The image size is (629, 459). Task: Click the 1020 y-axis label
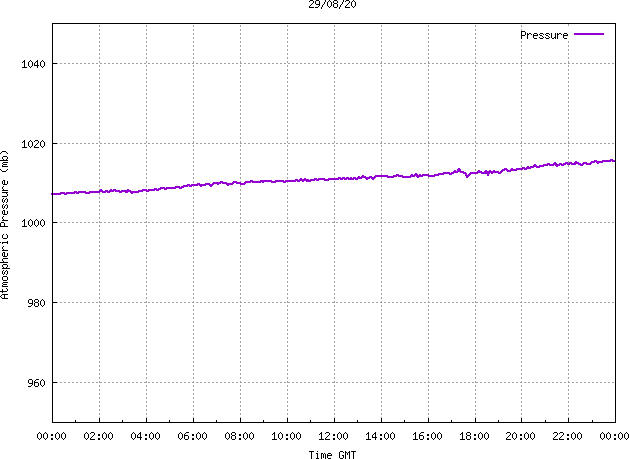point(34,144)
